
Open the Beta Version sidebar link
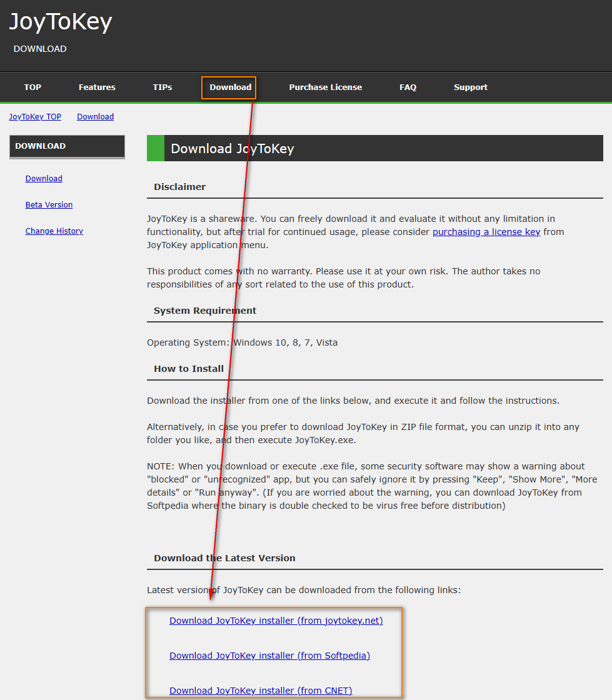pyautogui.click(x=49, y=204)
